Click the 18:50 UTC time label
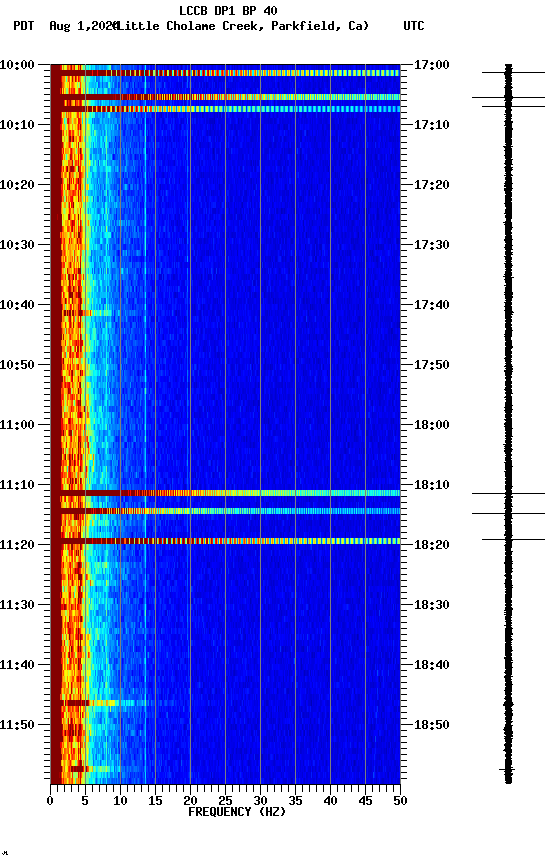This screenshot has width=552, height=864. 431,725
